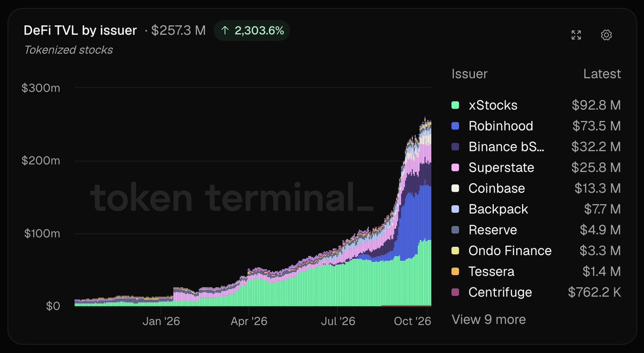Click the 2,303.6% growth badge

pyautogui.click(x=252, y=31)
